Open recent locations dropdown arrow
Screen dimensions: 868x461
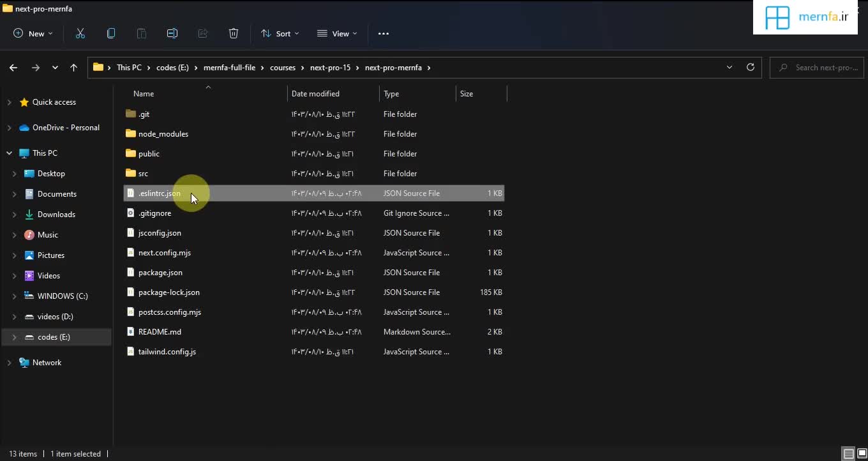coord(56,68)
